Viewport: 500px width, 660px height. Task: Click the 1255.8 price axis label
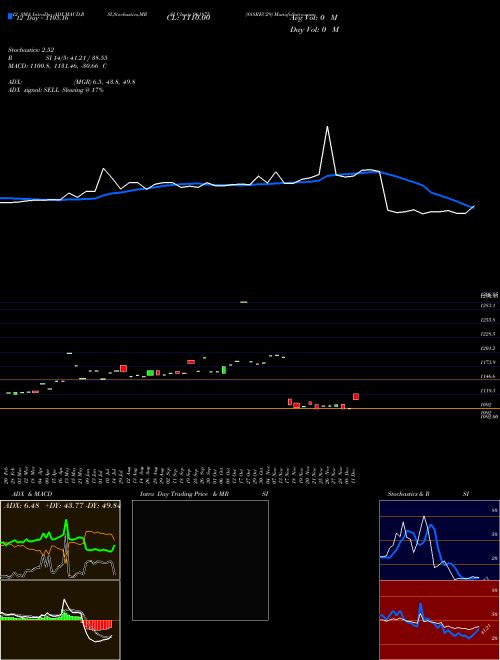pyautogui.click(x=488, y=320)
